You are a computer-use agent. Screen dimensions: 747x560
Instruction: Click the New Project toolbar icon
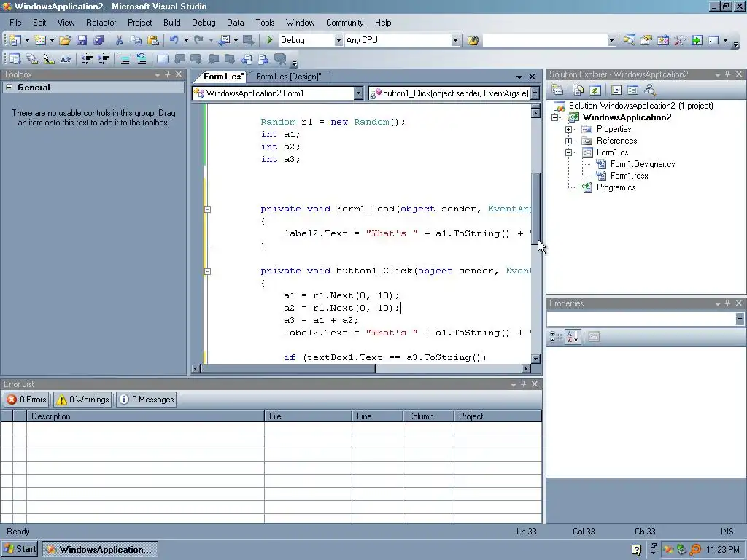[x=15, y=41]
